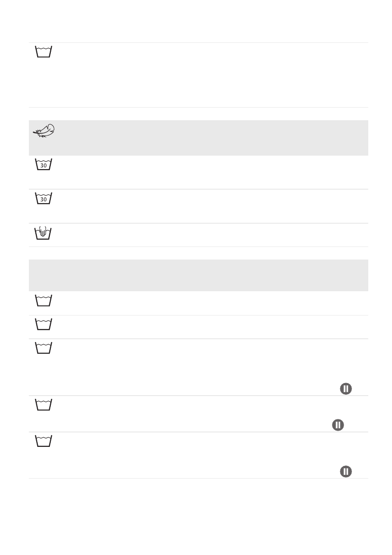Click the feather icon in the gray header
392x555 pixels.
[x=44, y=131]
